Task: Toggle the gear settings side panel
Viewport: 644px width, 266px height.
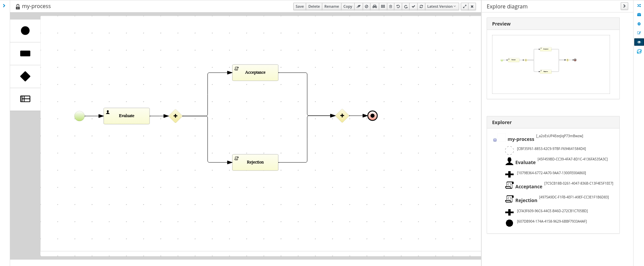Action: click(x=639, y=24)
